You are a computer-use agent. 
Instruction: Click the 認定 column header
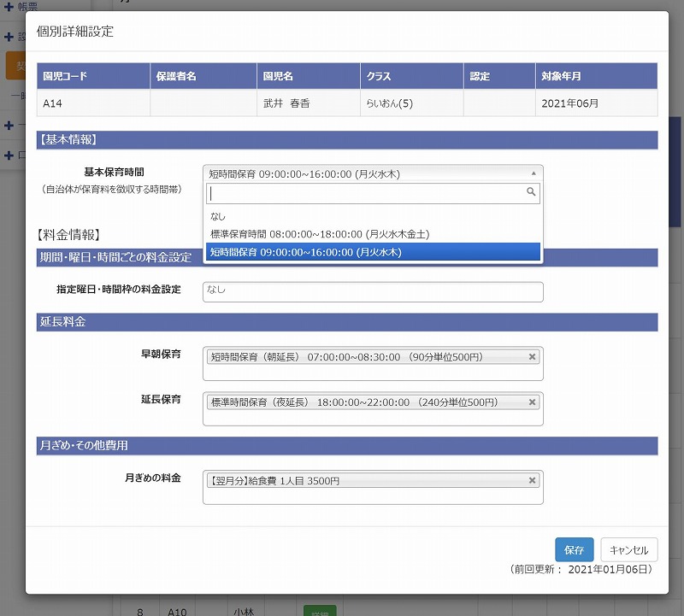[x=499, y=76]
